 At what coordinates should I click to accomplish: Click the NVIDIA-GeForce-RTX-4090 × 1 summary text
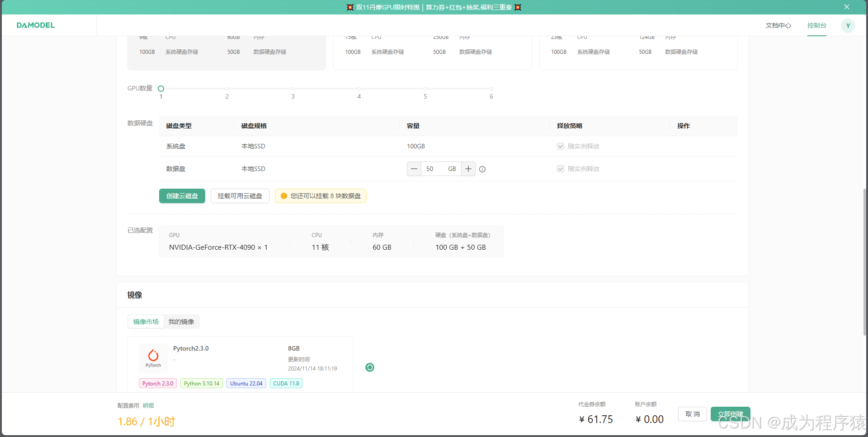point(218,247)
